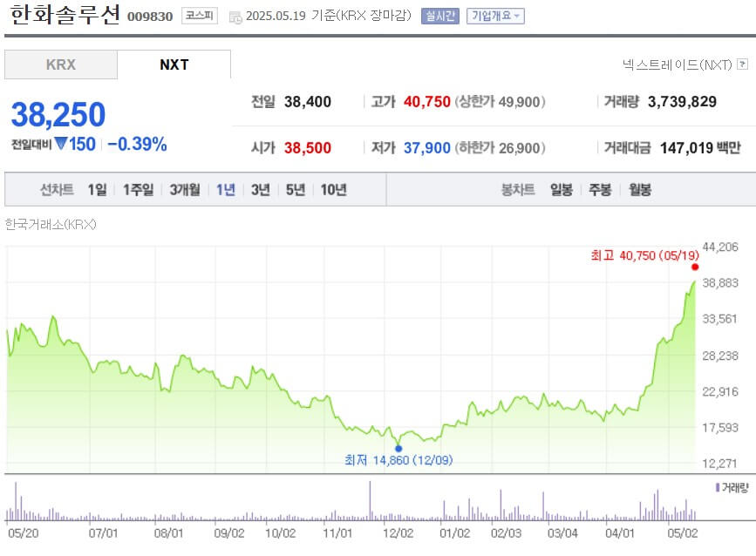
Task: Switch to the 월봉 monthly candle chart
Action: click(x=640, y=189)
